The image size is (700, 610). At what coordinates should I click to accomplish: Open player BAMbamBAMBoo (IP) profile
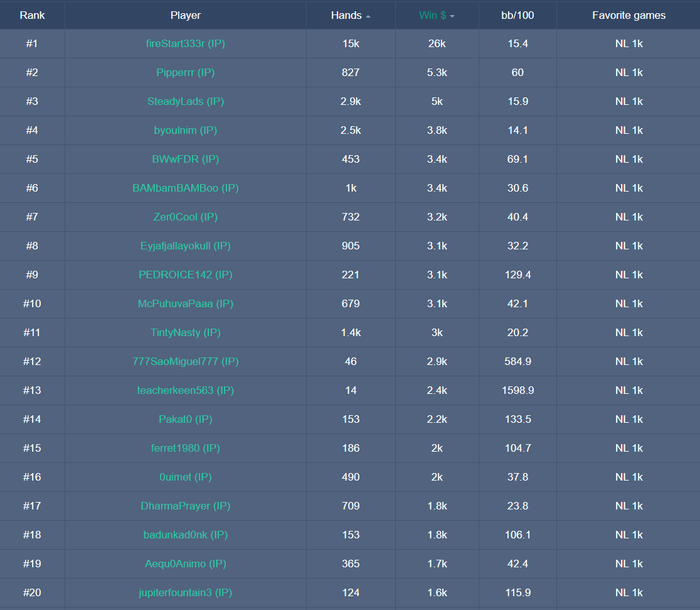(185, 188)
